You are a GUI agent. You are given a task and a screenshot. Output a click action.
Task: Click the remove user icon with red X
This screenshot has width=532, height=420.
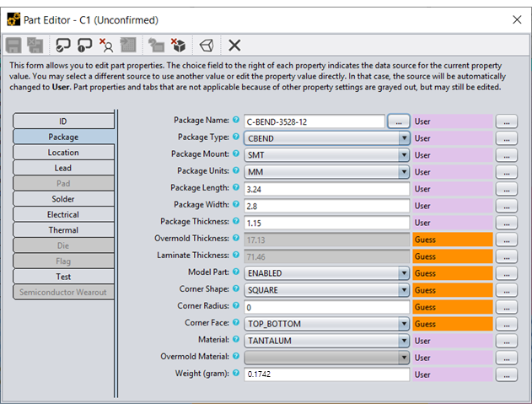click(106, 46)
